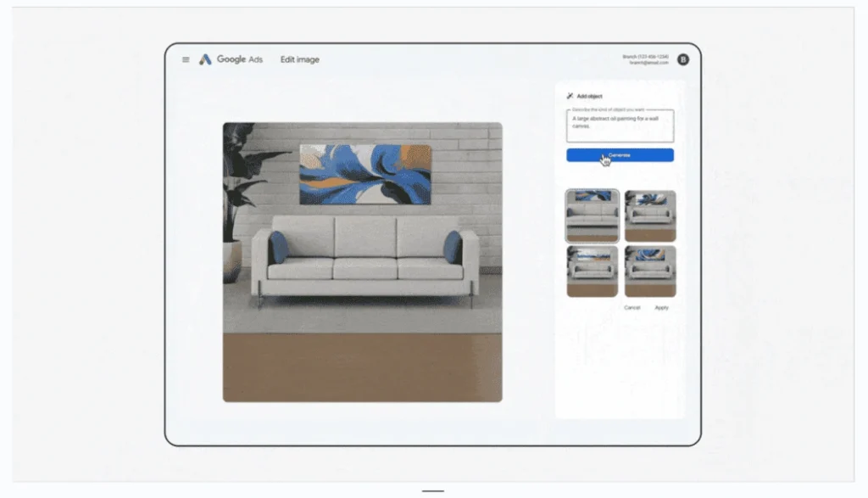Apply the selected generated image

pyautogui.click(x=662, y=307)
